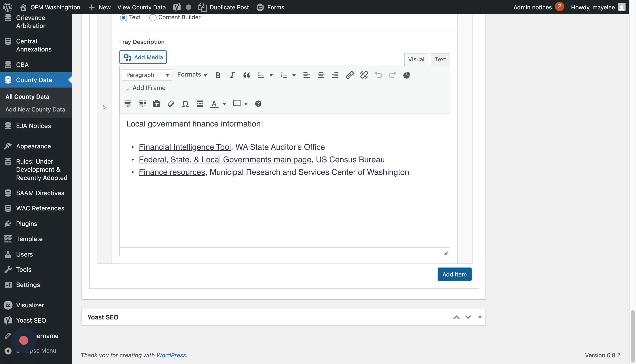This screenshot has height=364, width=636.
Task: Click the insert link icon
Action: click(349, 75)
